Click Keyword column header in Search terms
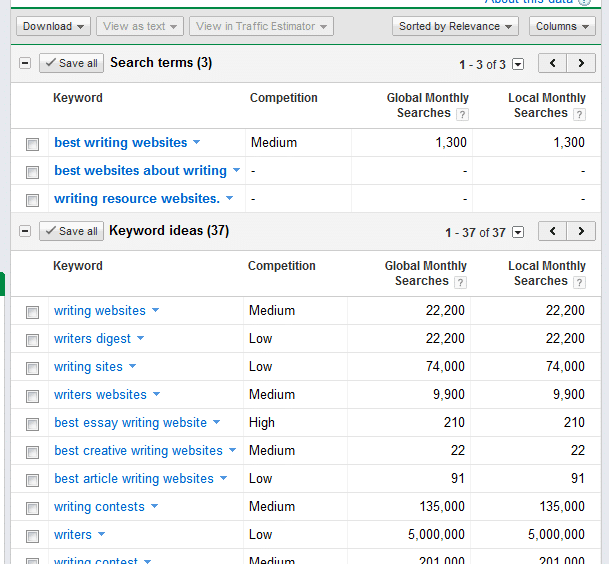The image size is (609, 564). click(78, 98)
